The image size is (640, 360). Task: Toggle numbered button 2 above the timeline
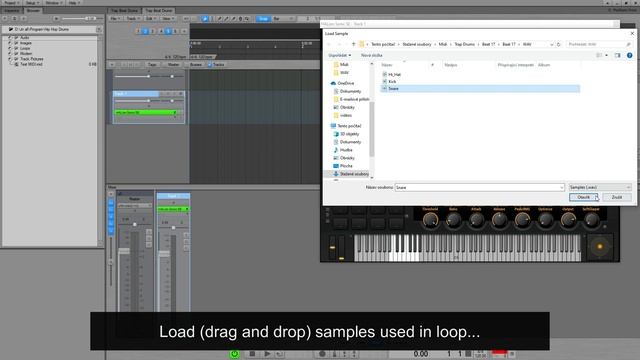(145, 31)
